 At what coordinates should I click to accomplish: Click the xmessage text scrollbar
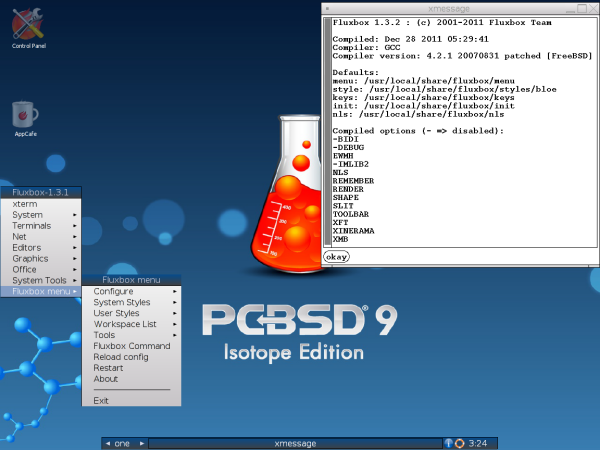328,132
